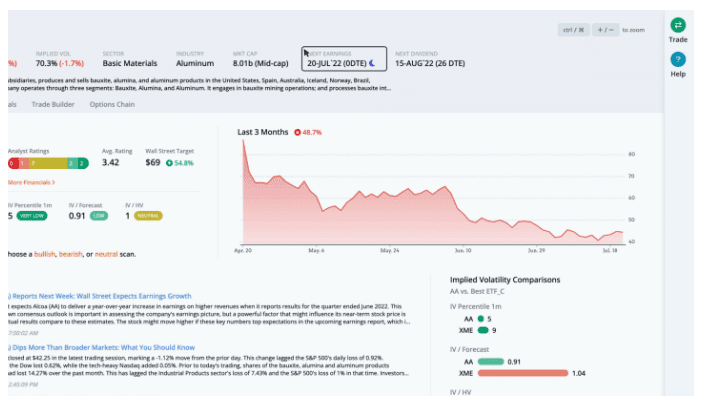Open the Options Chain tab
The width and height of the screenshot is (701, 413).
(x=111, y=103)
